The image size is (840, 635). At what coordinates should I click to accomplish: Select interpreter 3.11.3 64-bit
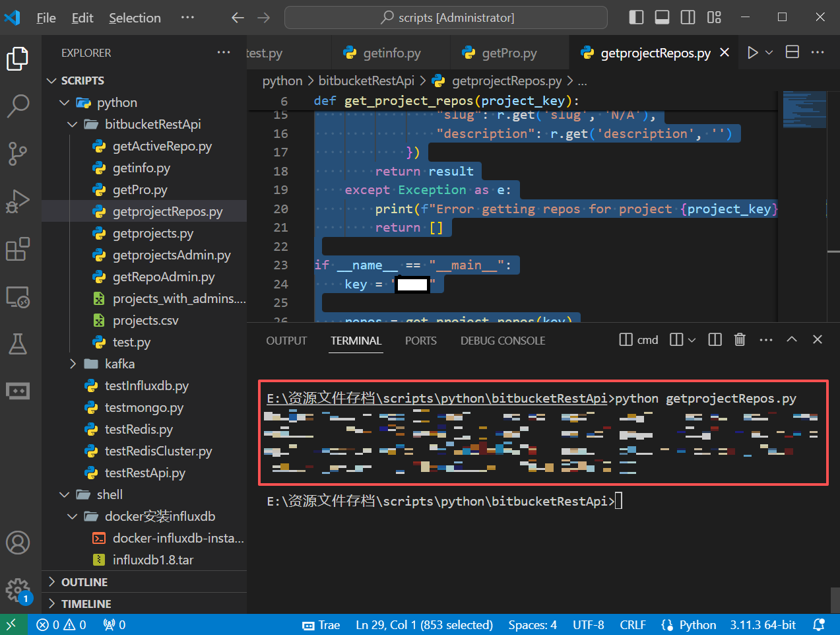tap(763, 624)
